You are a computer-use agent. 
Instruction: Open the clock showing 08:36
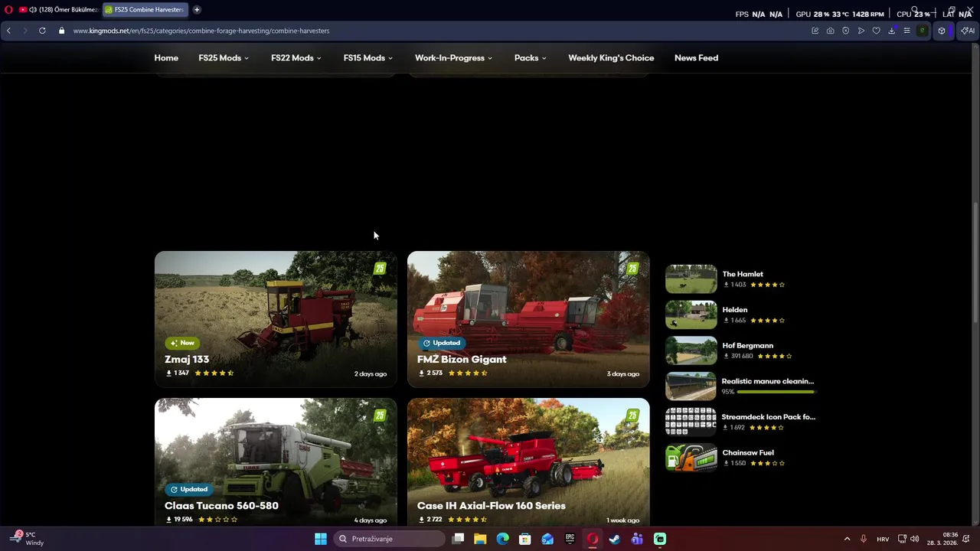942,539
